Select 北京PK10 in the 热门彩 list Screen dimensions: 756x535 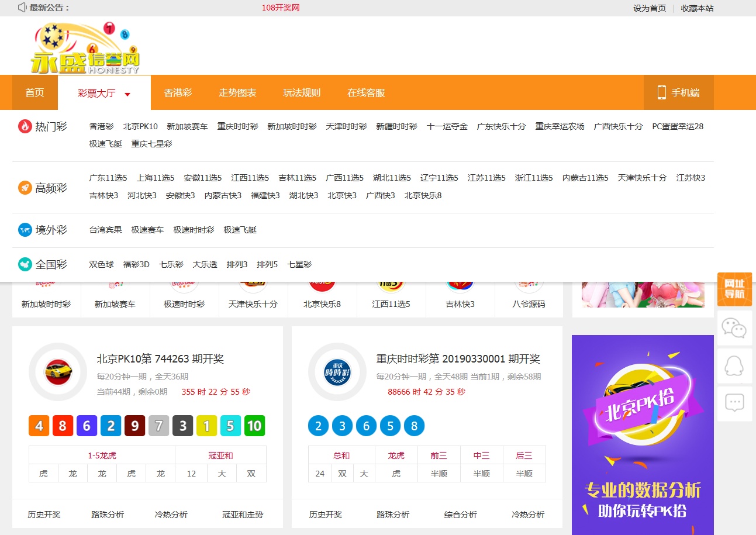click(x=140, y=126)
